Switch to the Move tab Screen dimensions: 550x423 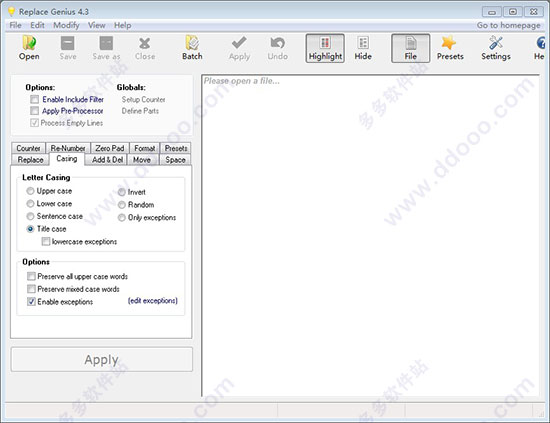click(142, 160)
